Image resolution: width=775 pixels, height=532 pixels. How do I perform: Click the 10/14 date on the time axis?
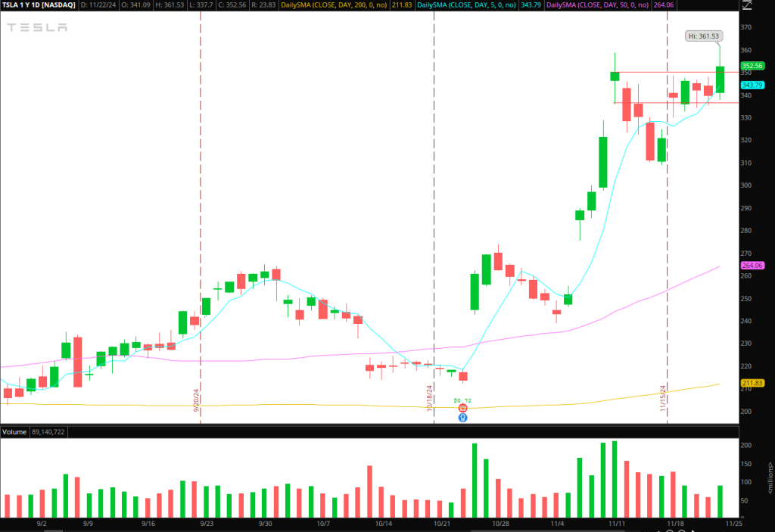point(384,524)
